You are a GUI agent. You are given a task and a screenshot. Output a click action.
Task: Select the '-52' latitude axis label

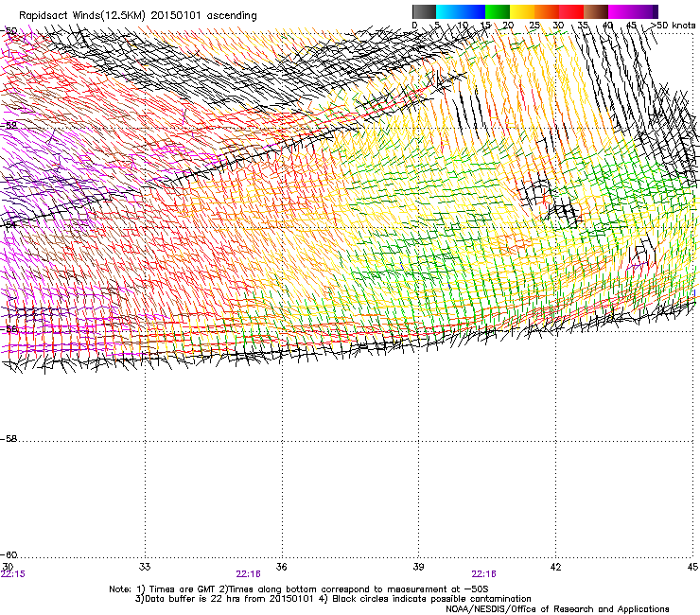tap(9, 125)
